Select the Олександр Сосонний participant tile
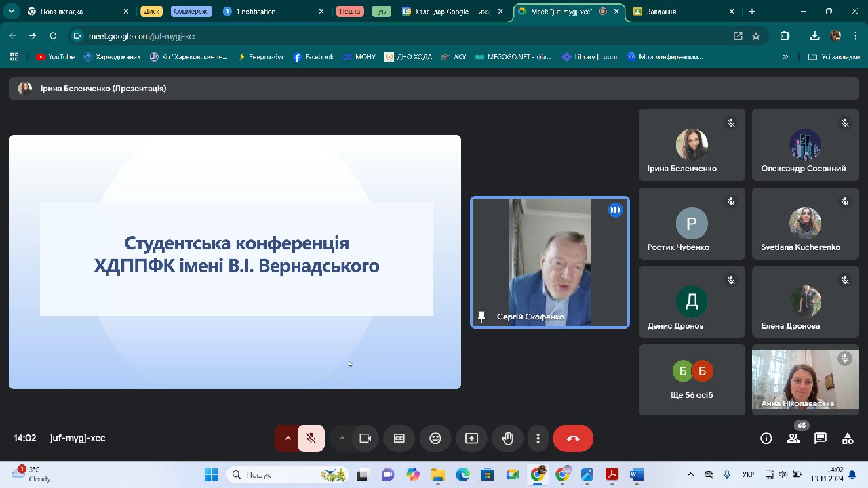Screen dimensions: 868x488 [805, 145]
